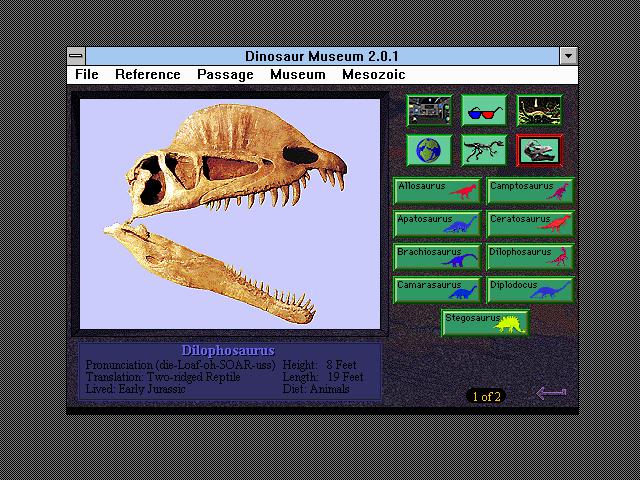Image resolution: width=640 pixels, height=480 pixels.
Task: Select the Ceratosaurus button
Action: 530,224
